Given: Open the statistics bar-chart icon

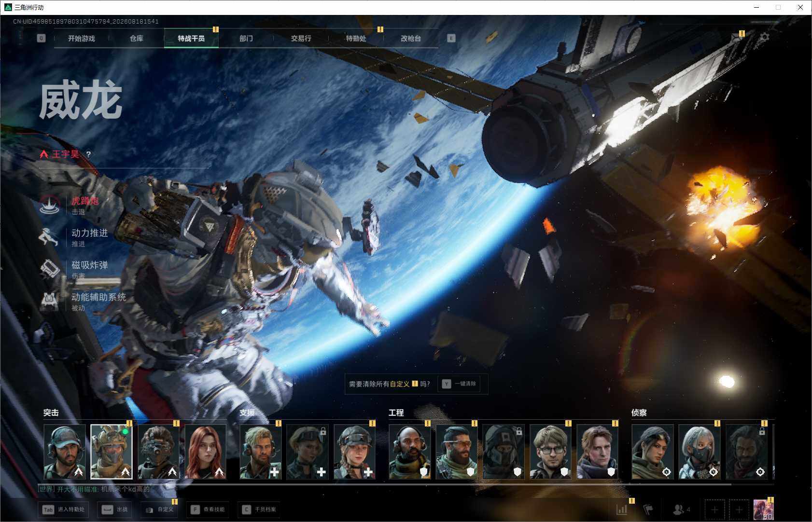Looking at the screenshot, I should pos(622,509).
